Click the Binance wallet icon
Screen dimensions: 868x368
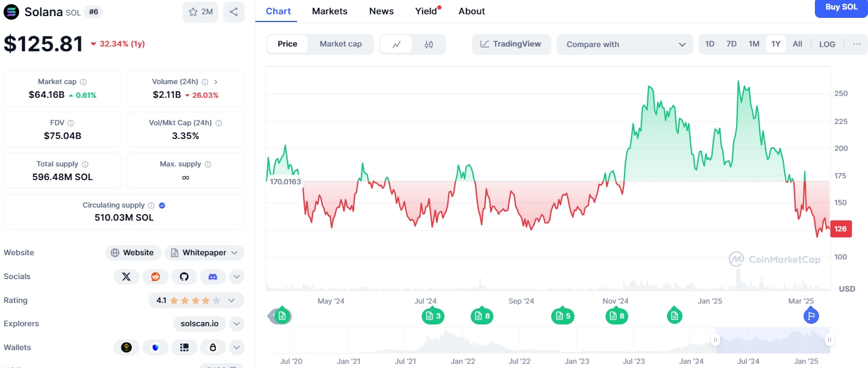pyautogui.click(x=126, y=347)
